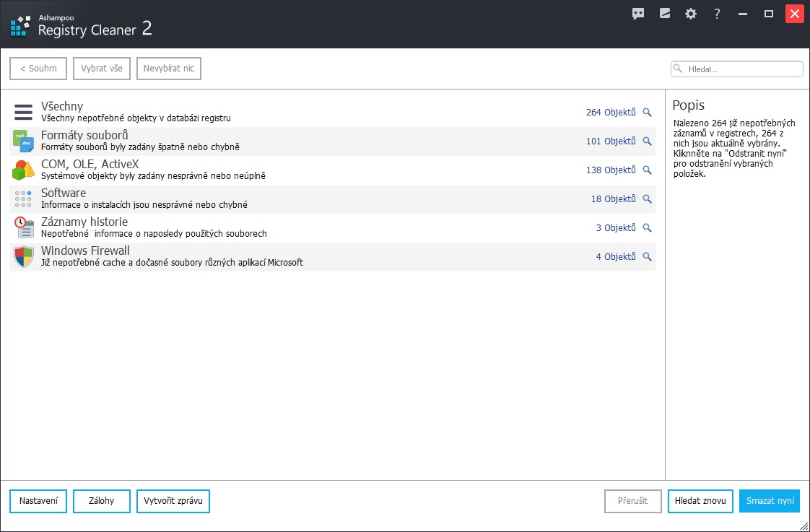Click the Windows Firewall shield icon

(x=23, y=257)
